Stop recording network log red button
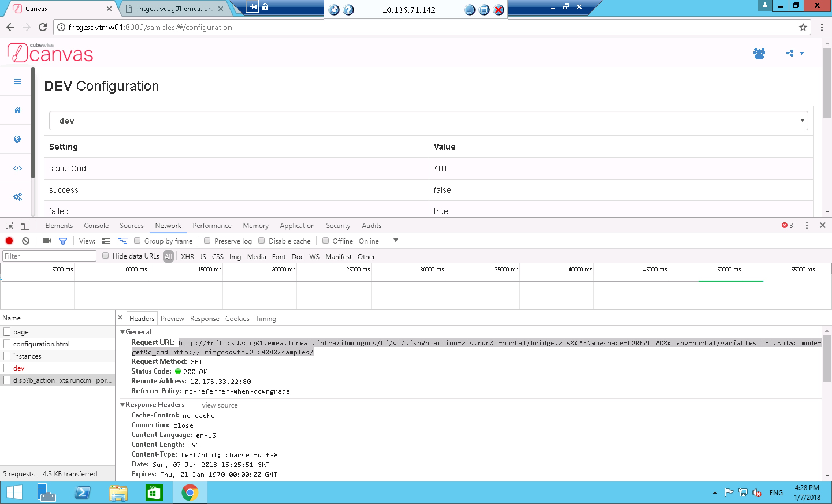Screen dimensions: 832x504 coord(9,241)
